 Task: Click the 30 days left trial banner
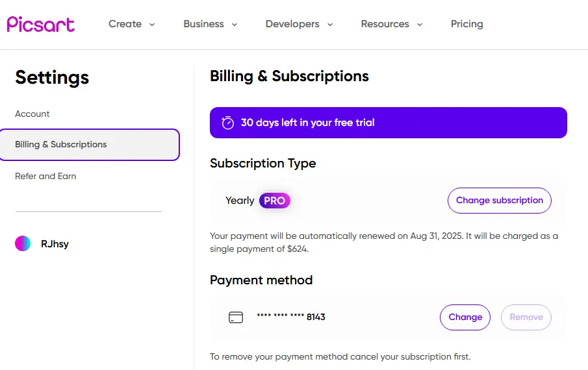pyautogui.click(x=388, y=123)
